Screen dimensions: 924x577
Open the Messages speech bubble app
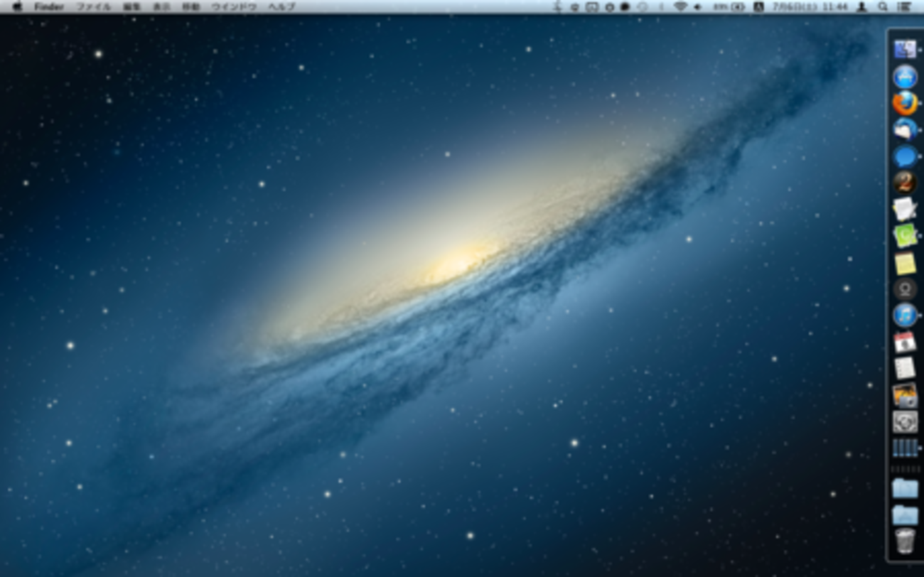click(x=904, y=156)
